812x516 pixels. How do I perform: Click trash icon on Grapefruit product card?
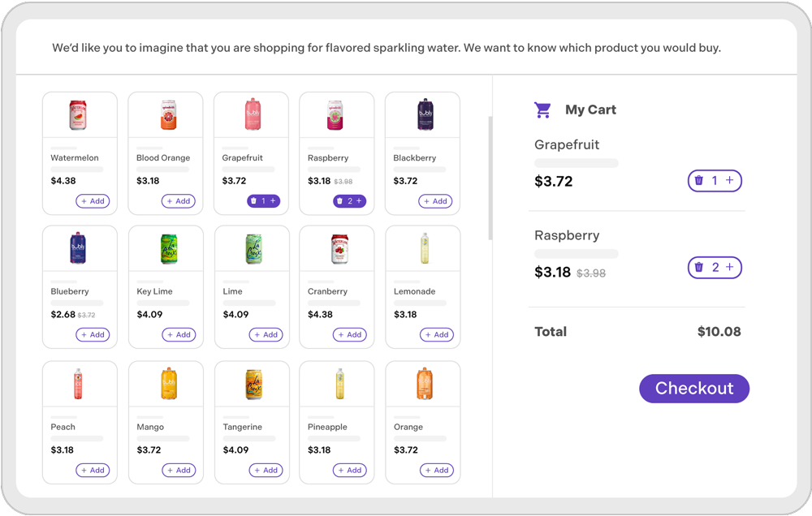253,201
